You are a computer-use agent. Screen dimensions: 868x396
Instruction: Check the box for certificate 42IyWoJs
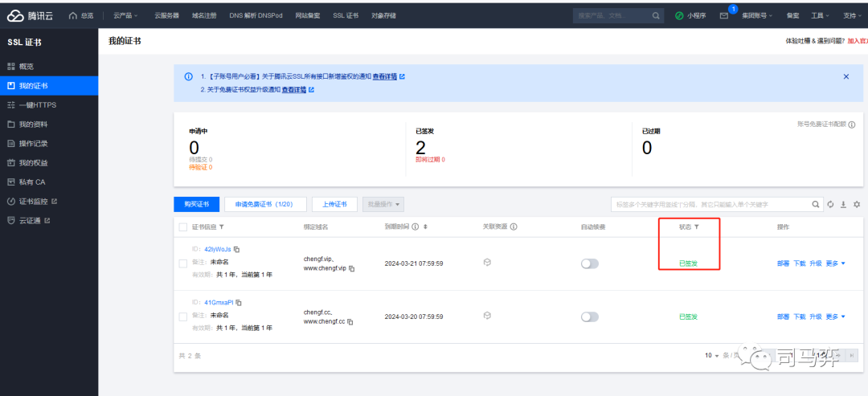[183, 263]
